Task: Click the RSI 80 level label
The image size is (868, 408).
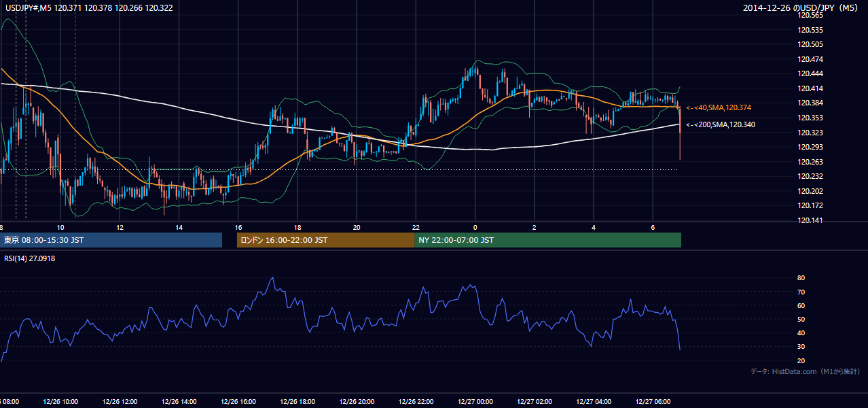Action: click(x=801, y=278)
